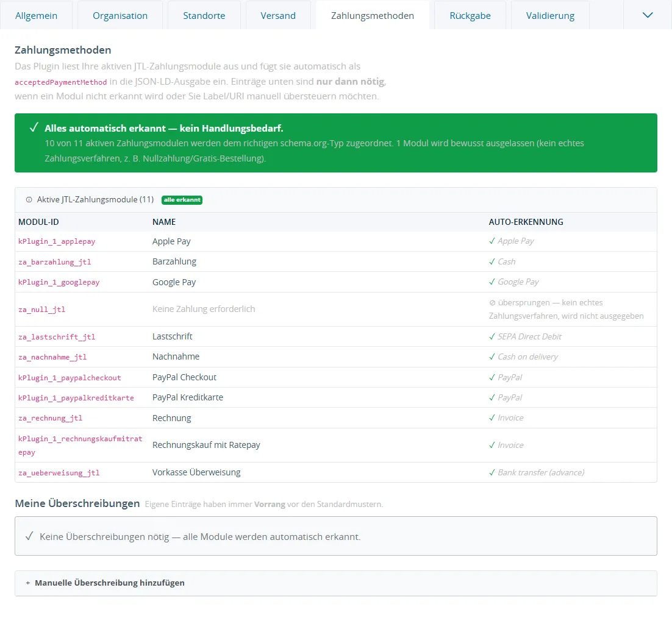The image size is (672, 621).
Task: Click the Meine Überschreibungen heading
Action: [x=77, y=503]
